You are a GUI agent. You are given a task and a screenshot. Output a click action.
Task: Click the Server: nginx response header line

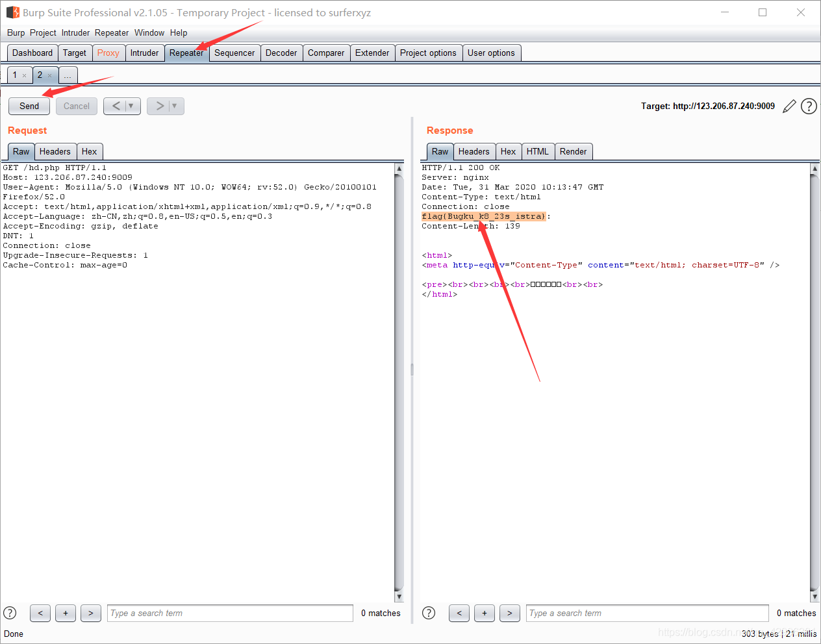455,177
